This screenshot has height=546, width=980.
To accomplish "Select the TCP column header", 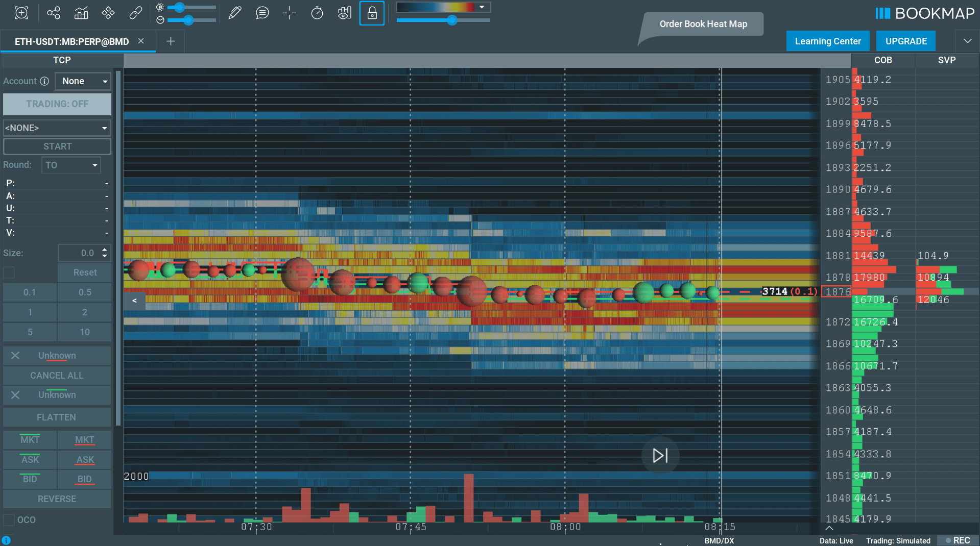I will [x=62, y=60].
